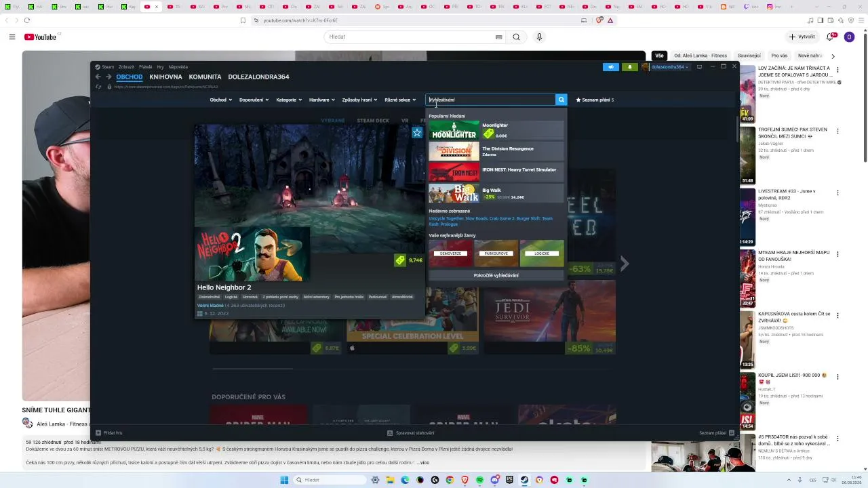The height and width of the screenshot is (488, 868).
Task: Click inside the Steam store search box
Action: 490,100
